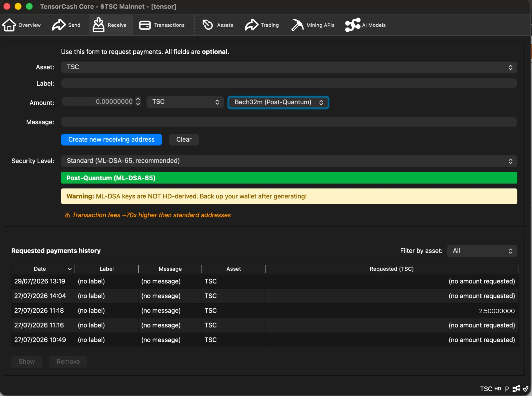Expand the Security Level dropdown
Viewport: 532px width, 396px height.
coord(289,161)
